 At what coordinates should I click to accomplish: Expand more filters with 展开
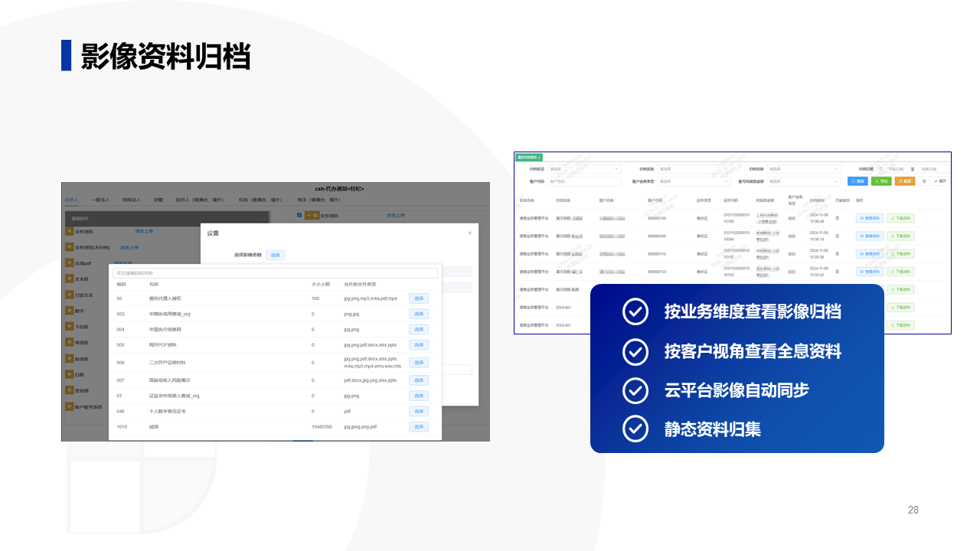pos(940,181)
